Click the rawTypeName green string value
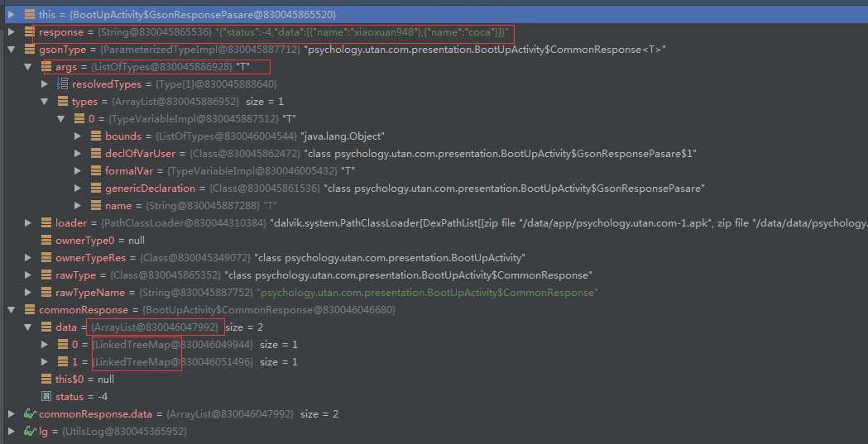Image resolution: width=868 pixels, height=444 pixels. pos(428,293)
